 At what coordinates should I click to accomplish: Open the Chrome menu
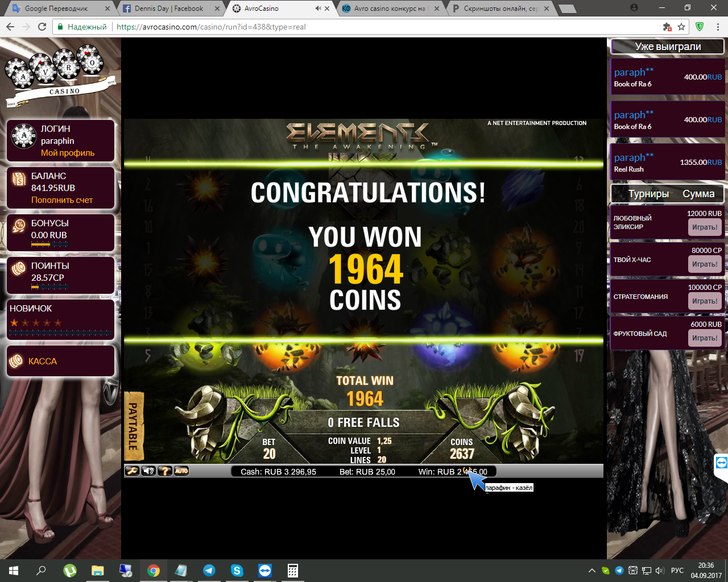pyautogui.click(x=718, y=27)
